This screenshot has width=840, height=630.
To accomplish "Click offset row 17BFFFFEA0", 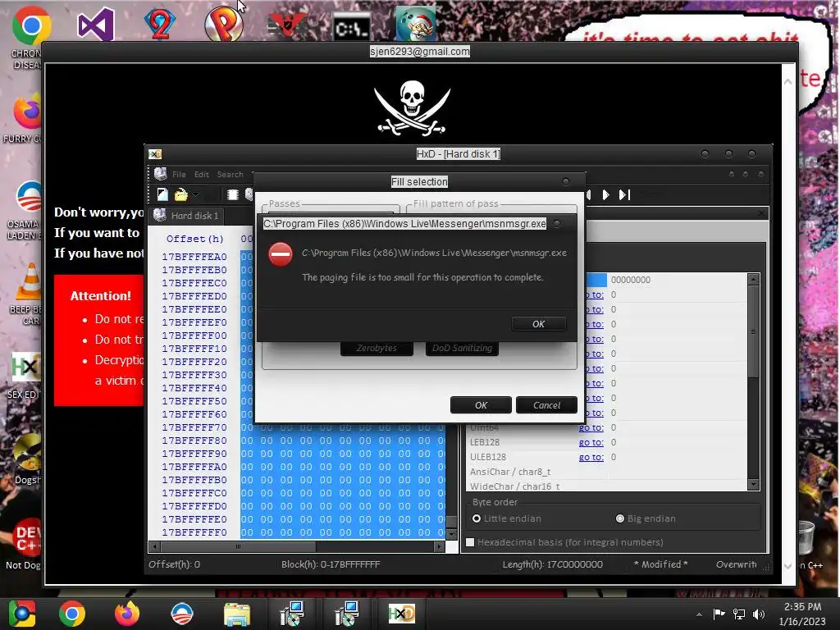I will tap(194, 257).
